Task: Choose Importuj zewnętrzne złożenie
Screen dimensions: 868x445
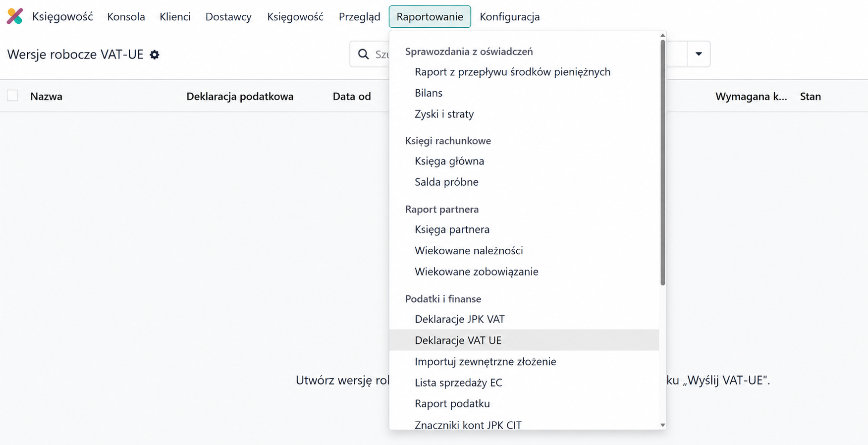Action: [x=524, y=361]
